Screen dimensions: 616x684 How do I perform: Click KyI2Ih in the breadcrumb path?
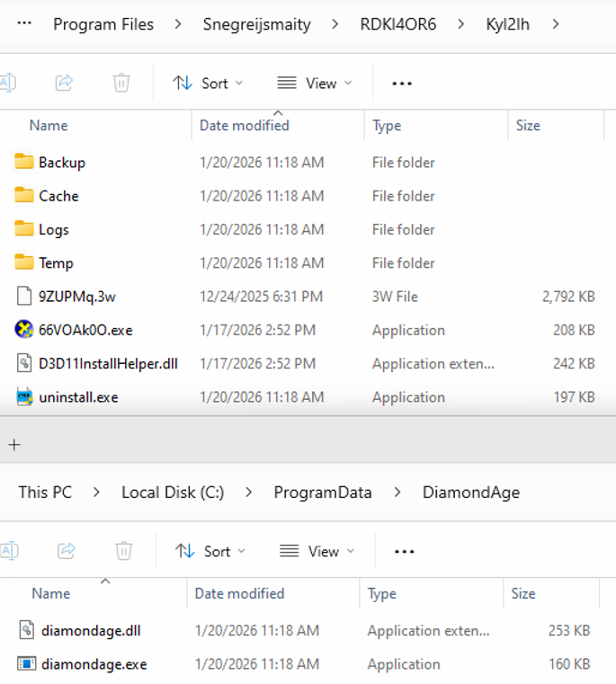point(508,24)
